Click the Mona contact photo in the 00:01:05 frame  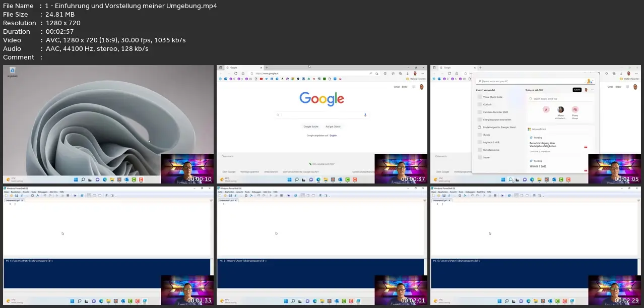pyautogui.click(x=560, y=109)
